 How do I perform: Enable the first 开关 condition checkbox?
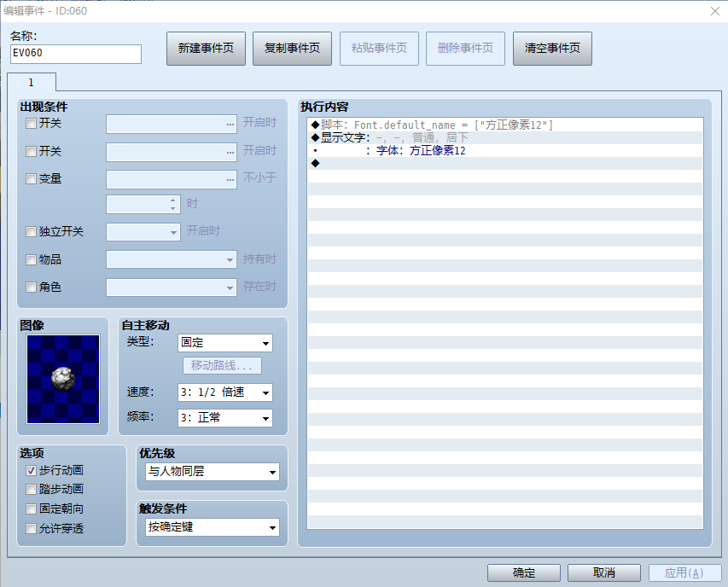(31, 124)
